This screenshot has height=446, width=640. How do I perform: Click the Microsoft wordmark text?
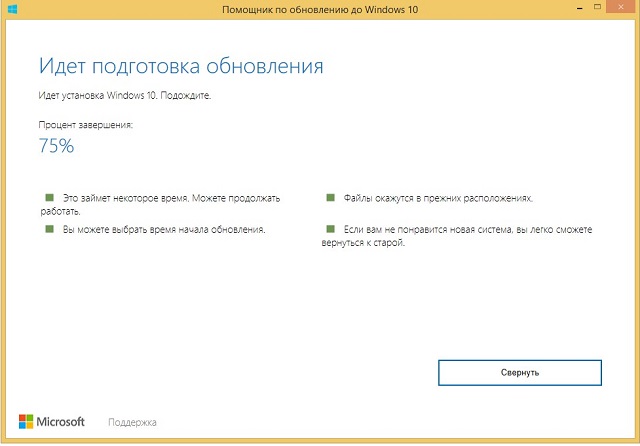point(61,421)
